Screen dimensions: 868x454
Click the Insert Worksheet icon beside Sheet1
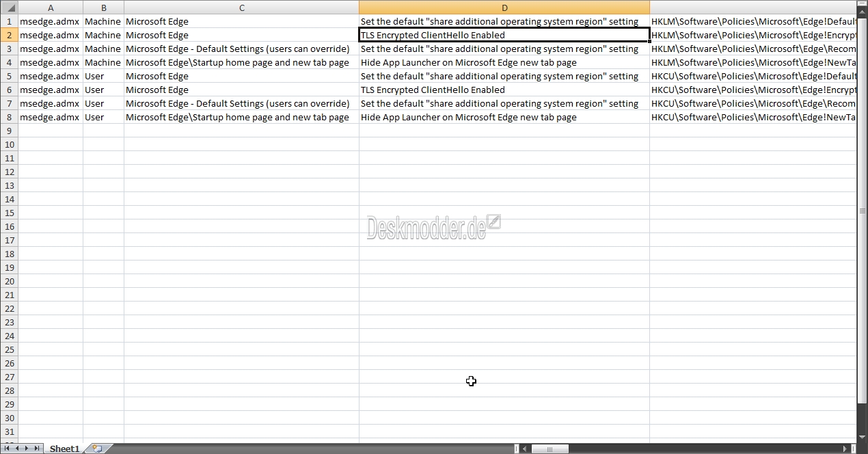click(x=98, y=449)
